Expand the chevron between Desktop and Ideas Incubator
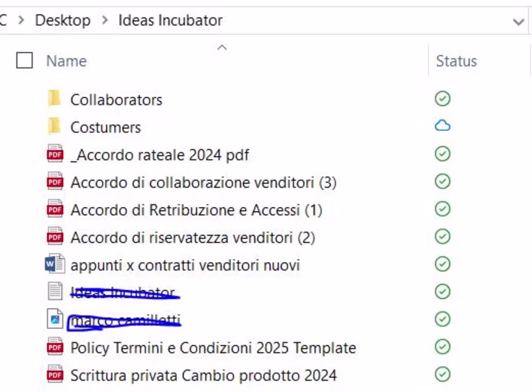The width and height of the screenshot is (532, 392). tap(104, 20)
